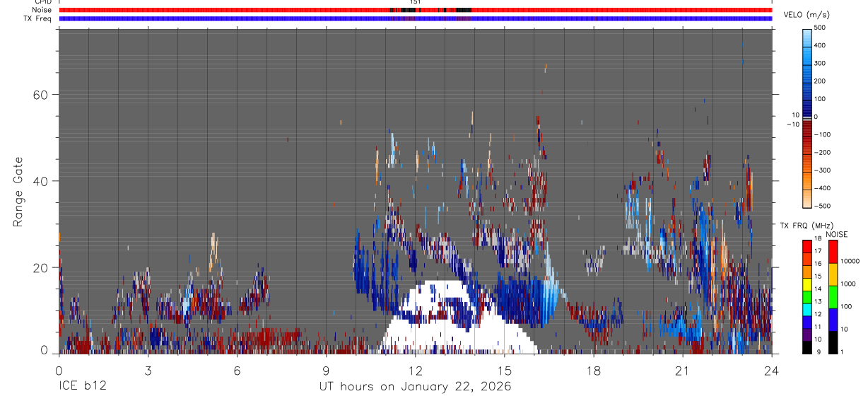Click the '151' CPID value at top

click(x=416, y=2)
